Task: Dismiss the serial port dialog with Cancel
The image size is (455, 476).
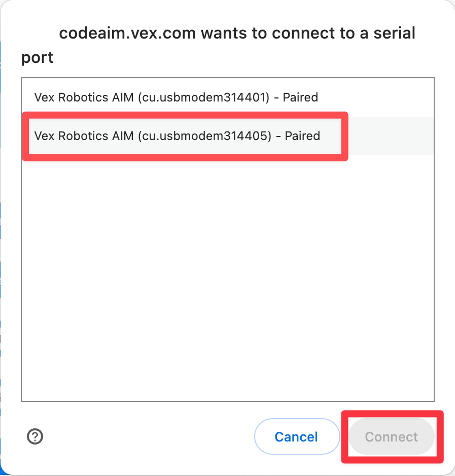Action: pyautogui.click(x=297, y=436)
